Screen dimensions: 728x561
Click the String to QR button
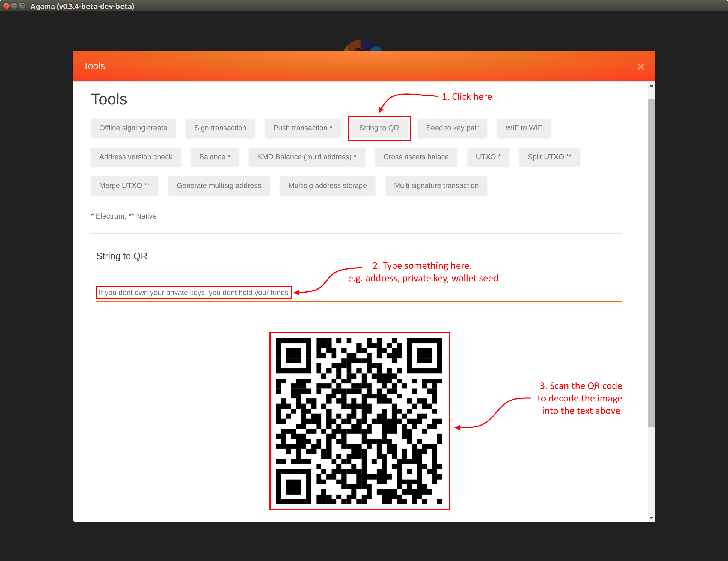[379, 128]
